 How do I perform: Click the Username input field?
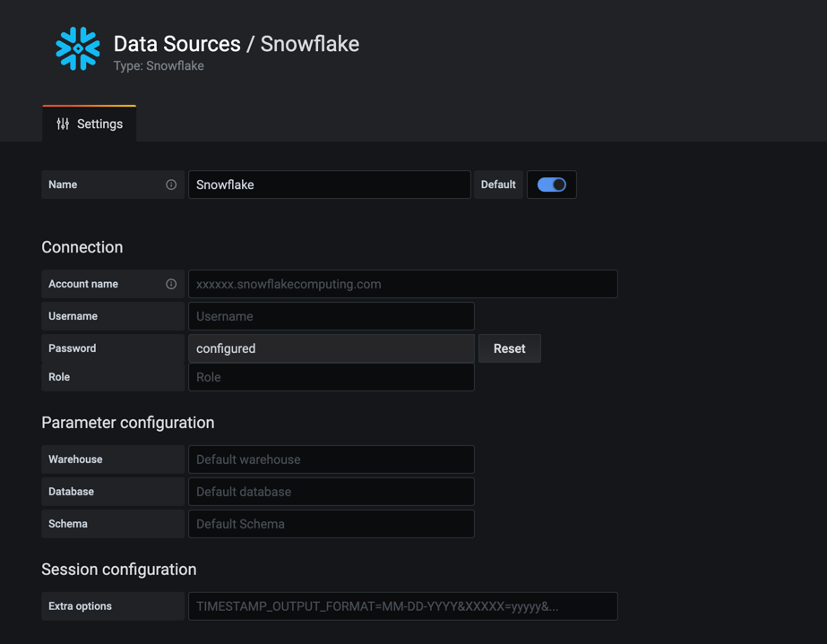point(332,316)
